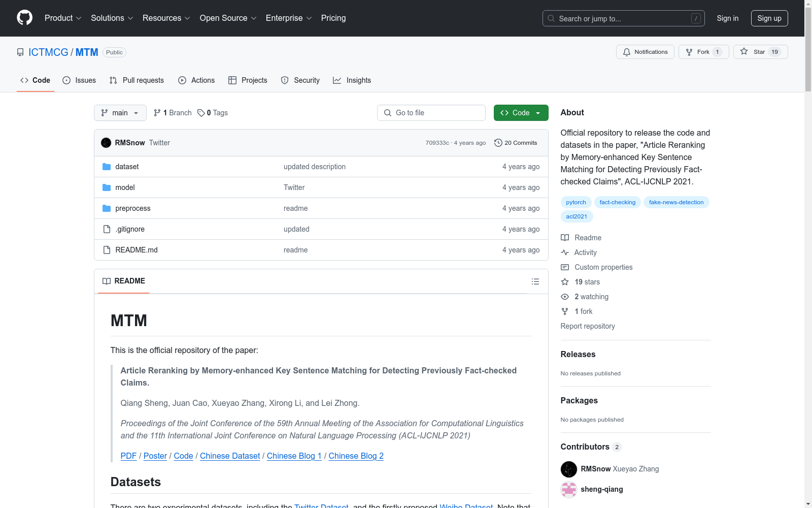The image size is (812, 508).
Task: Open the Projects tab
Action: tap(248, 80)
